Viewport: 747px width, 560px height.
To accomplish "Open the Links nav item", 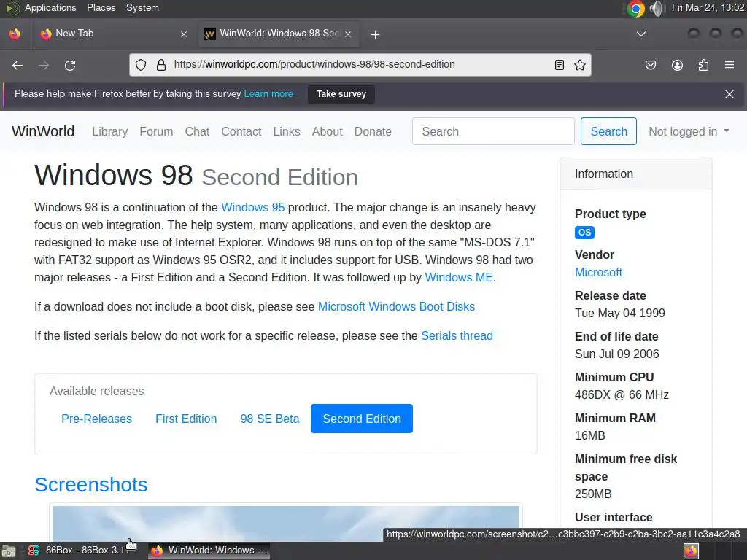I will [x=287, y=131].
